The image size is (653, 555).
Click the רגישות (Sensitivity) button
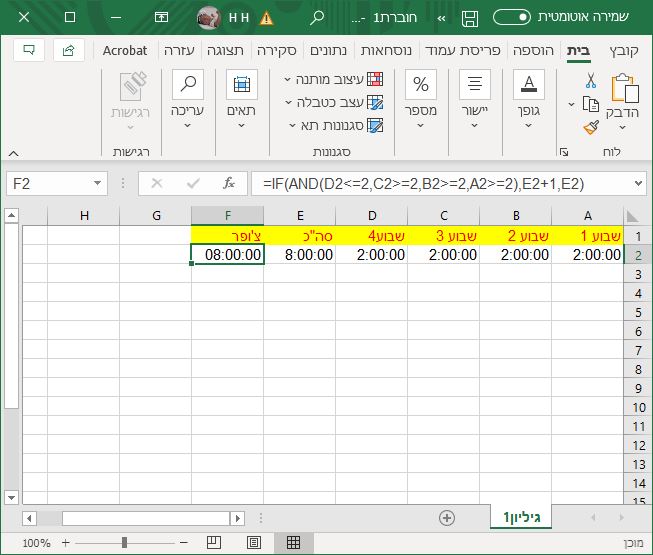click(x=131, y=101)
